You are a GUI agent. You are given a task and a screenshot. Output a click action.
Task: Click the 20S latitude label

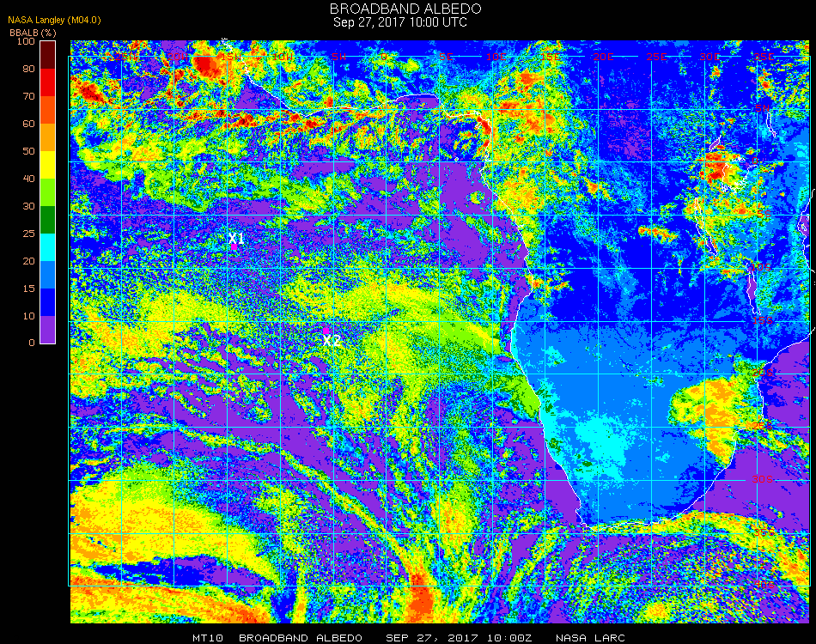click(x=763, y=373)
